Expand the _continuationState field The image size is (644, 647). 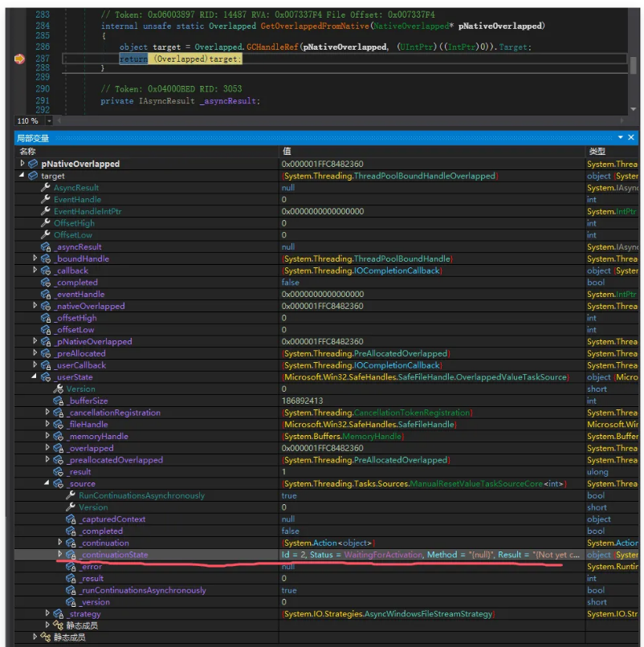tap(60, 554)
